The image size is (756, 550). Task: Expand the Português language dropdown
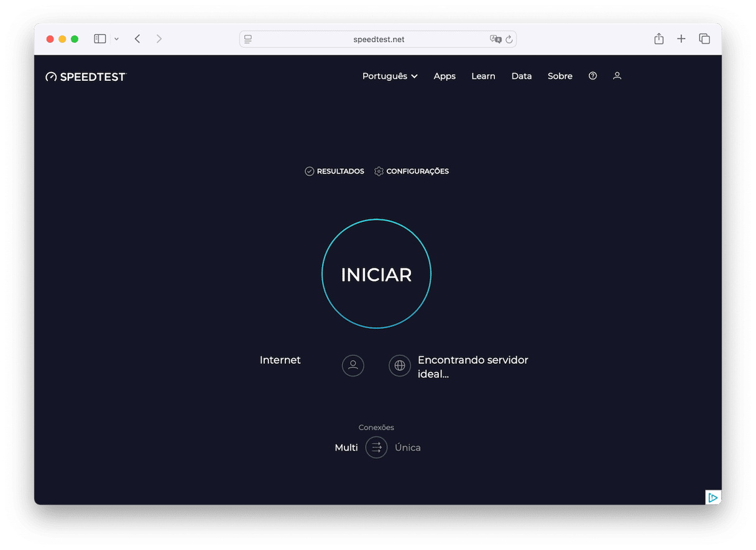390,76
